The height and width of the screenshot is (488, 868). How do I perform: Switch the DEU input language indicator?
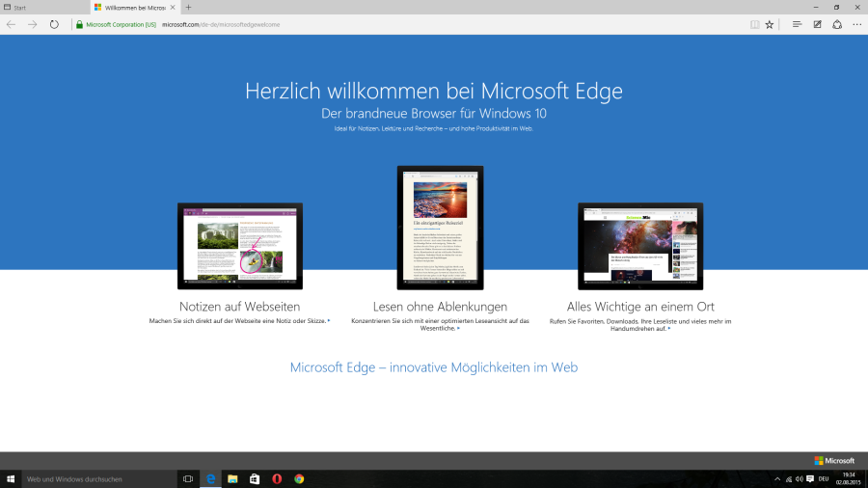pos(824,479)
